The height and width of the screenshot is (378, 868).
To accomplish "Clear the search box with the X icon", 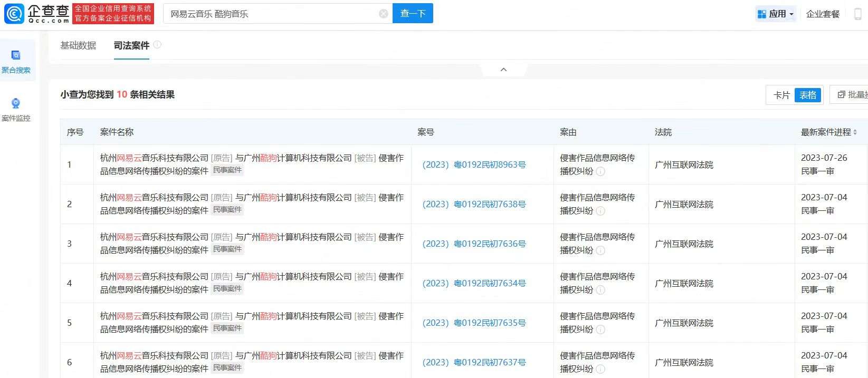I will pyautogui.click(x=384, y=14).
